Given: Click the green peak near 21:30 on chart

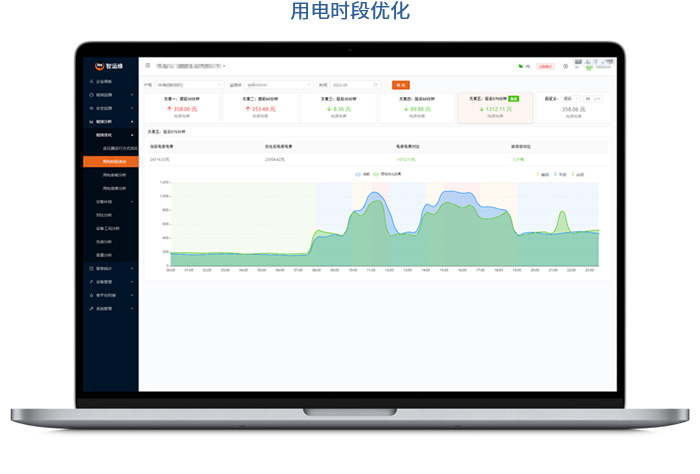Looking at the screenshot, I should 562,212.
